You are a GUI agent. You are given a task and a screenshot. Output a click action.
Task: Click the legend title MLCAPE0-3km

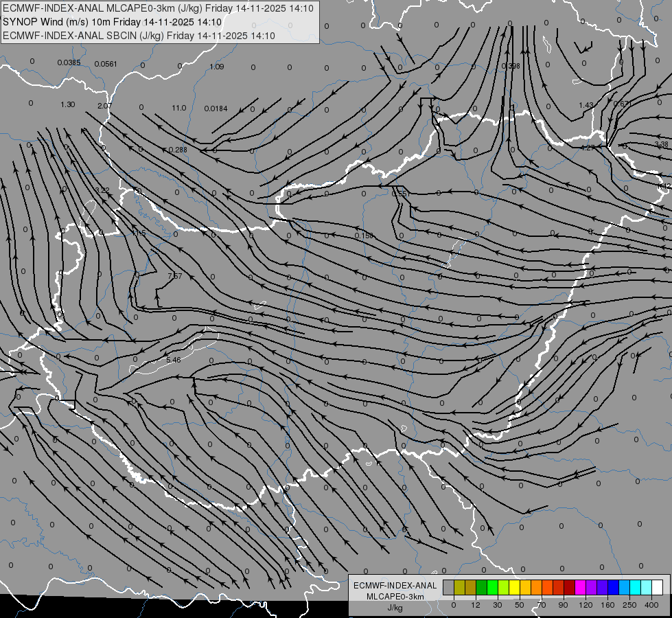(x=395, y=597)
